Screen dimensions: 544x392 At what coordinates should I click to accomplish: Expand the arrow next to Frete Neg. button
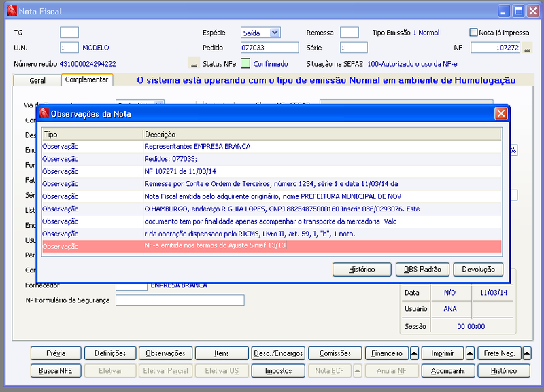[526, 353]
